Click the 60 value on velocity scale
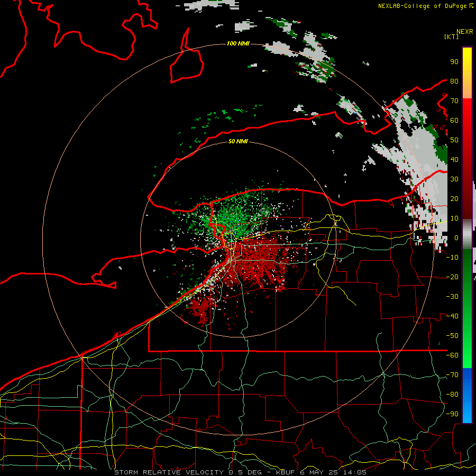 454,121
